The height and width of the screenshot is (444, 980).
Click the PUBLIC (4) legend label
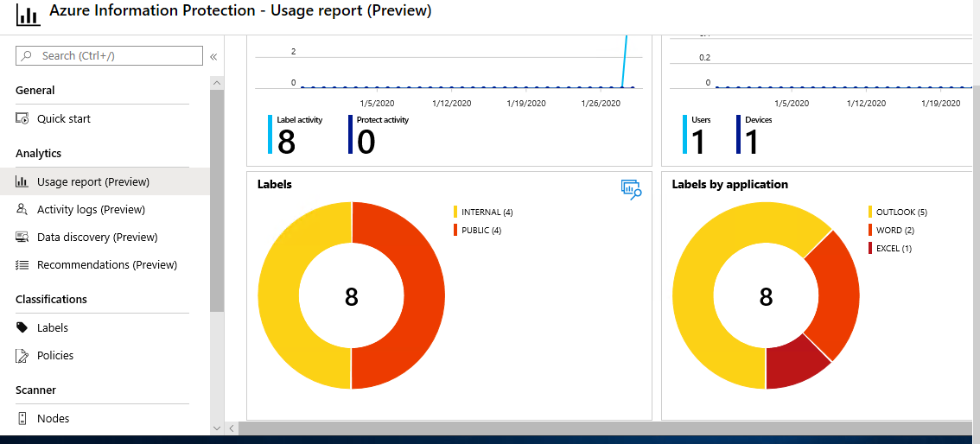(481, 231)
